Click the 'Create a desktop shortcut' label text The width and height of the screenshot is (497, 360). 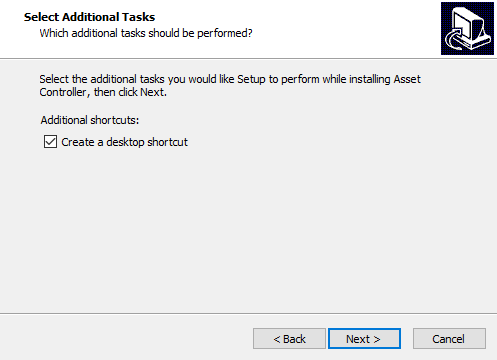tap(124, 142)
